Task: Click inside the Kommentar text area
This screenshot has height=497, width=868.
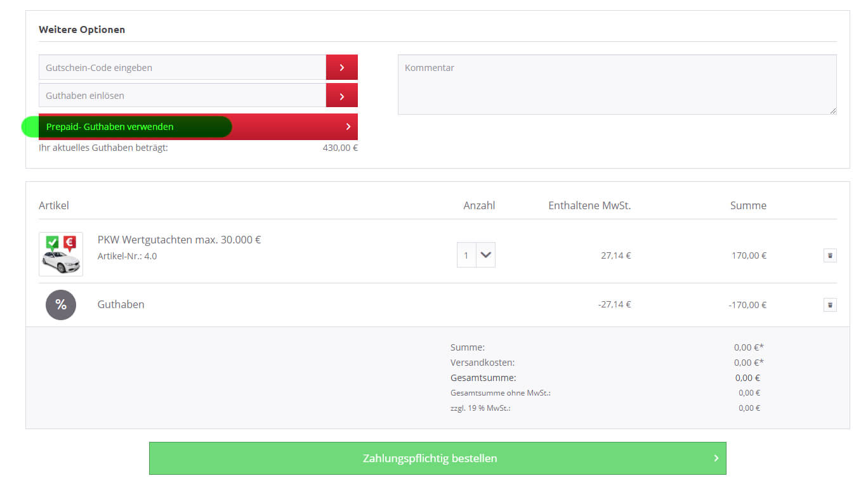Action: [617, 84]
